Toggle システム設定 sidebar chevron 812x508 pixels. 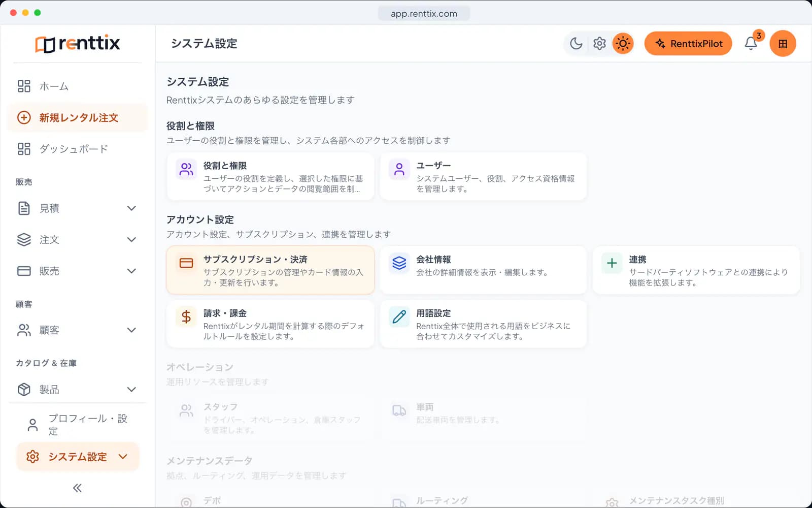coord(123,457)
